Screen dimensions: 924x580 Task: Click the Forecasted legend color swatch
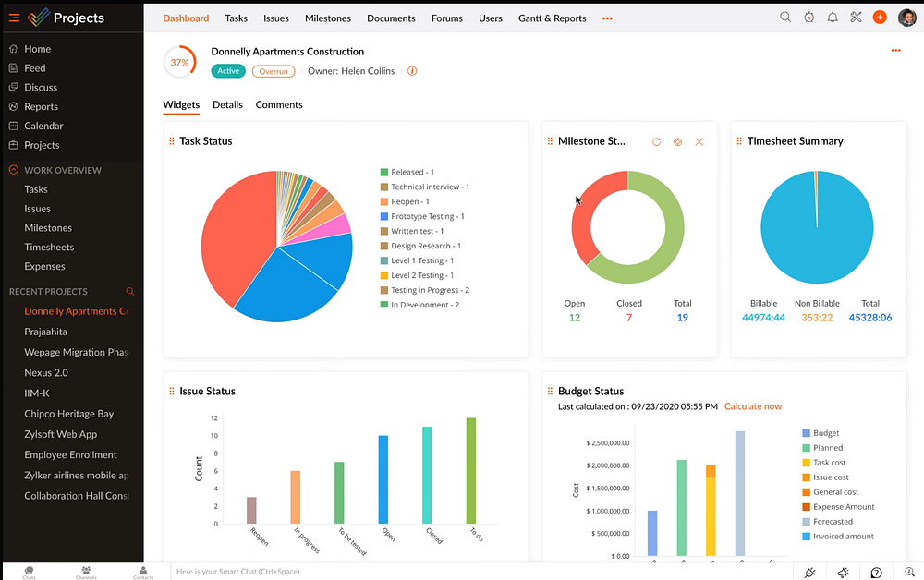(806, 522)
